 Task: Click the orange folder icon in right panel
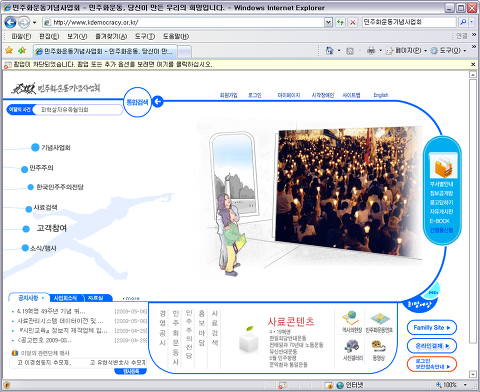pyautogui.click(x=443, y=166)
